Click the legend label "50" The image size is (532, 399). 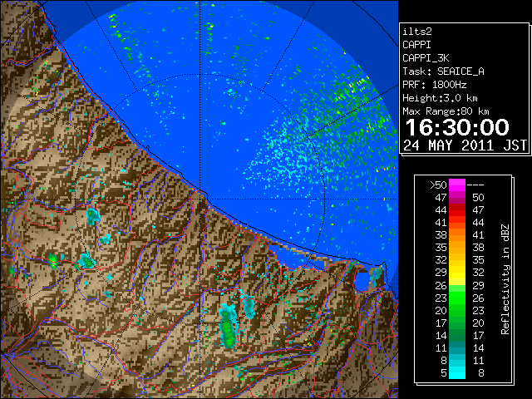478,198
